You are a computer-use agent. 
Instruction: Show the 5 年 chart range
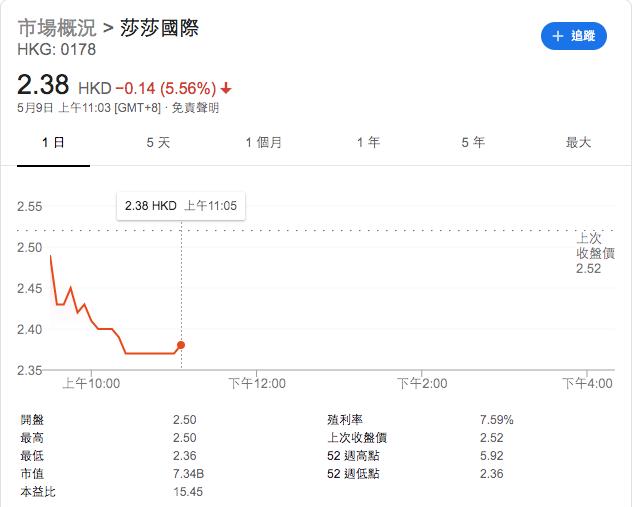473,143
